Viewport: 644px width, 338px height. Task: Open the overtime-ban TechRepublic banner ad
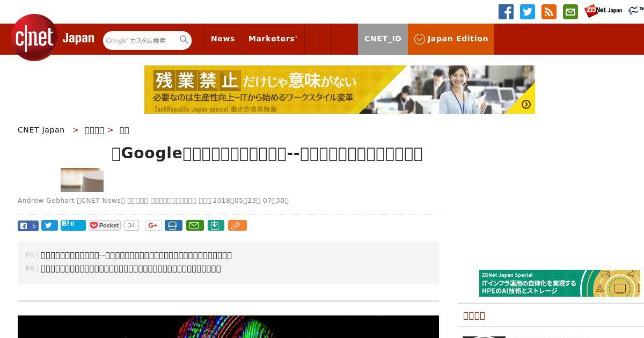[340, 90]
